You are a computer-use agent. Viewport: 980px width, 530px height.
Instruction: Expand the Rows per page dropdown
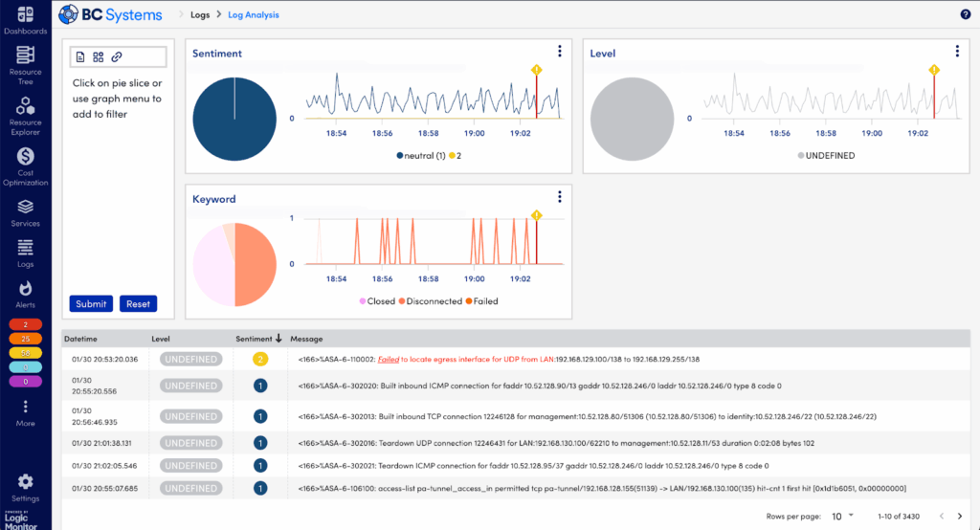[842, 517]
